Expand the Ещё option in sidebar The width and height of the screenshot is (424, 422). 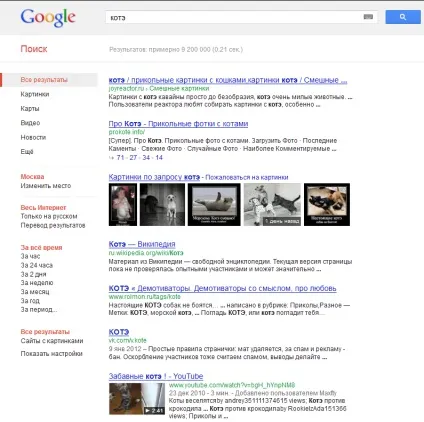(27, 152)
